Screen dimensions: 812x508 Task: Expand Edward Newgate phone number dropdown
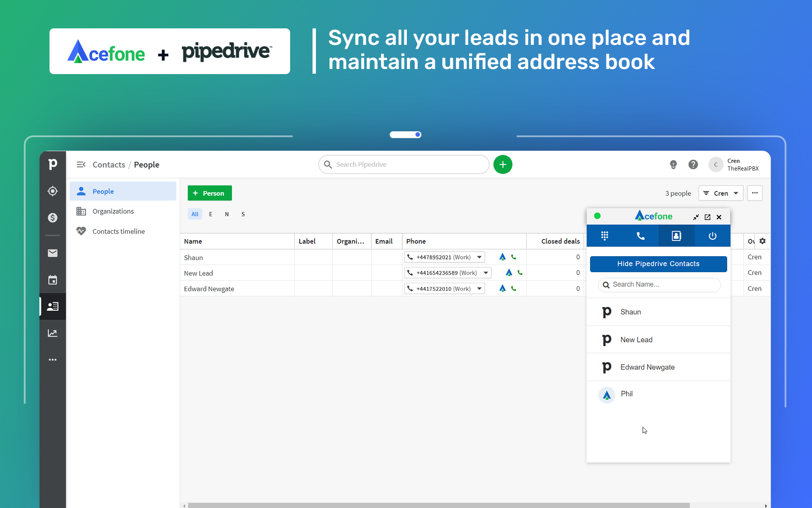pyautogui.click(x=480, y=288)
